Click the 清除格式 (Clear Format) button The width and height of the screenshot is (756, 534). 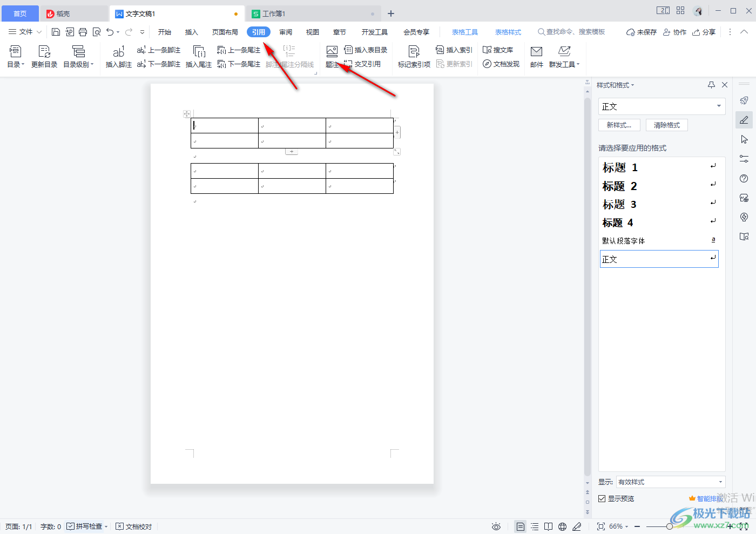(667, 125)
